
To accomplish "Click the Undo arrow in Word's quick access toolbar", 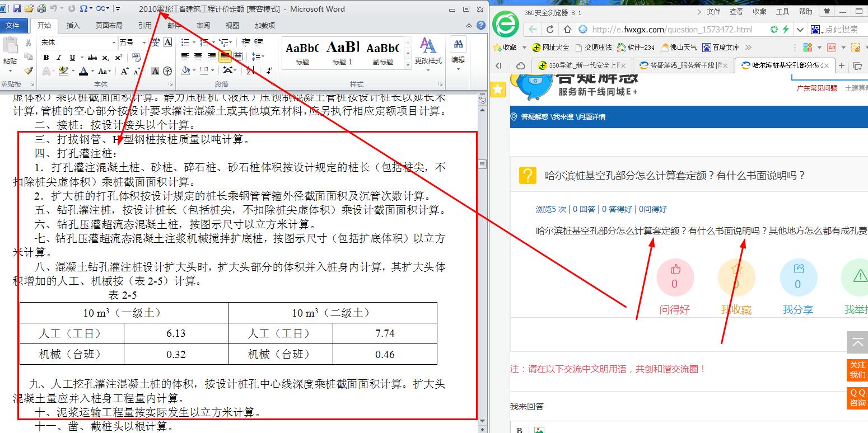I will 54,9.
